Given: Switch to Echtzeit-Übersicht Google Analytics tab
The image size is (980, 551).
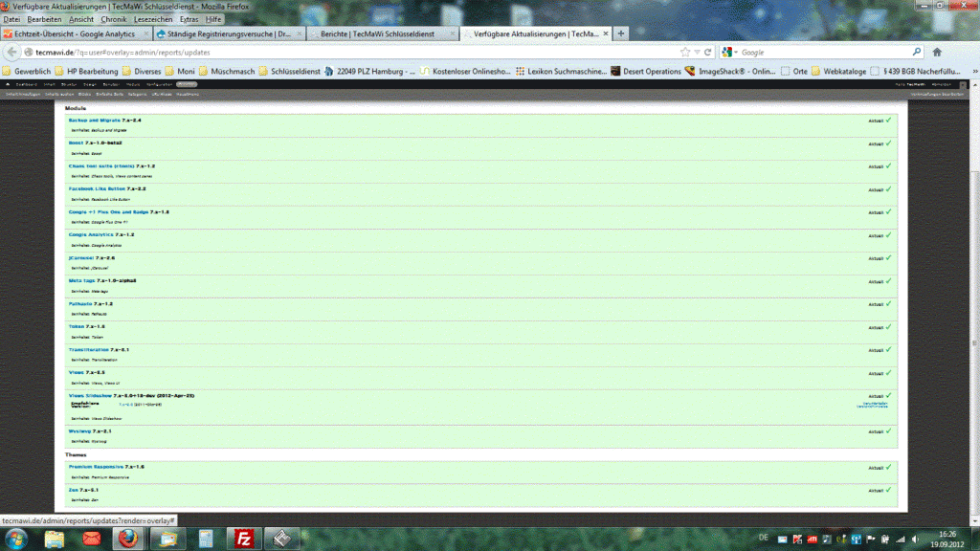Looking at the screenshot, I should [x=75, y=33].
